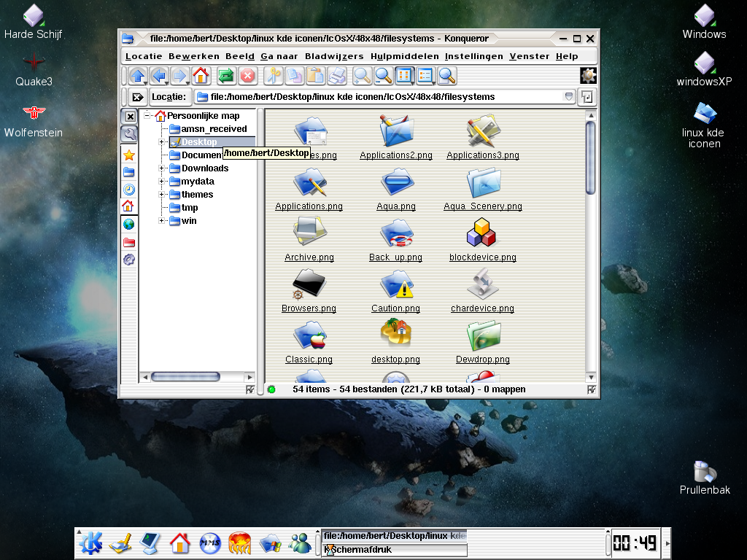The width and height of the screenshot is (747, 560).
Task: Open the KDE K menu in panel
Action: [x=90, y=542]
